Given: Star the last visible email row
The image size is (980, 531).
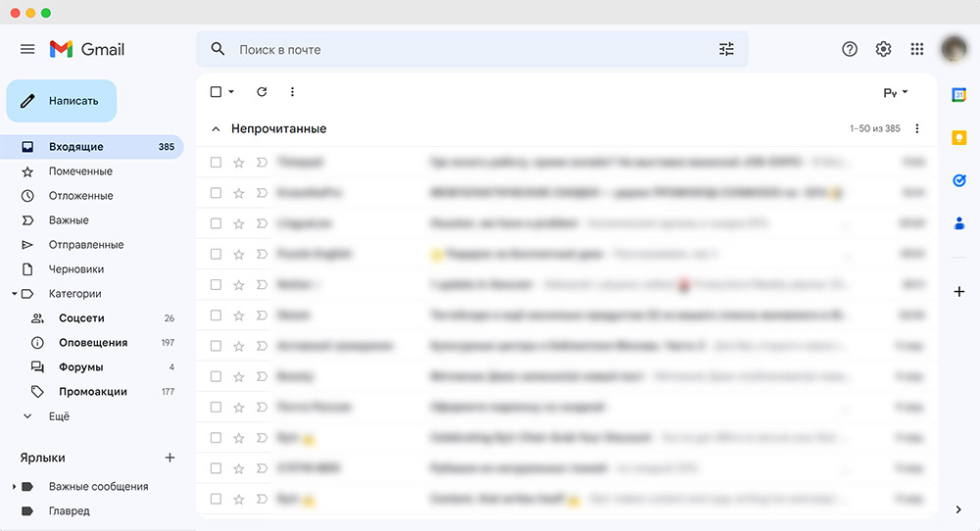Looking at the screenshot, I should coord(239,499).
